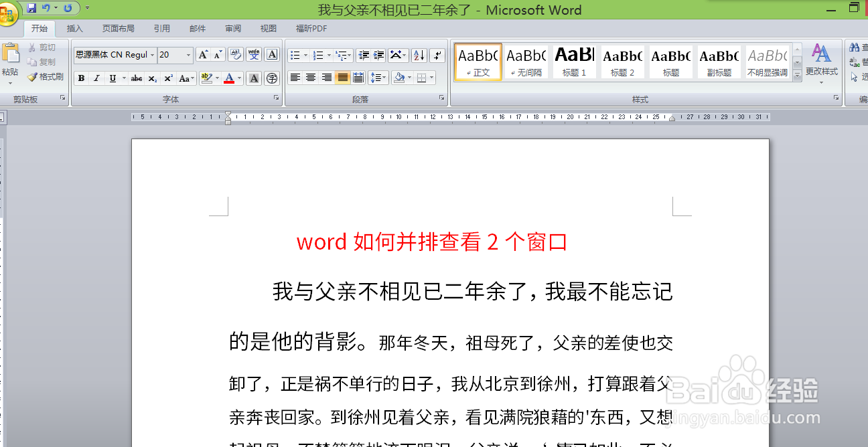Select the 无间隔 style

(526, 62)
